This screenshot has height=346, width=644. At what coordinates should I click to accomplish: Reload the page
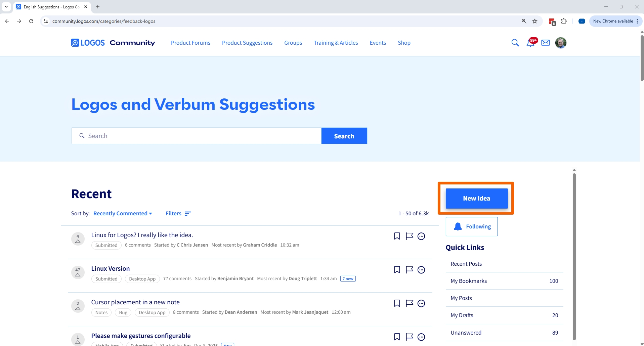click(31, 21)
